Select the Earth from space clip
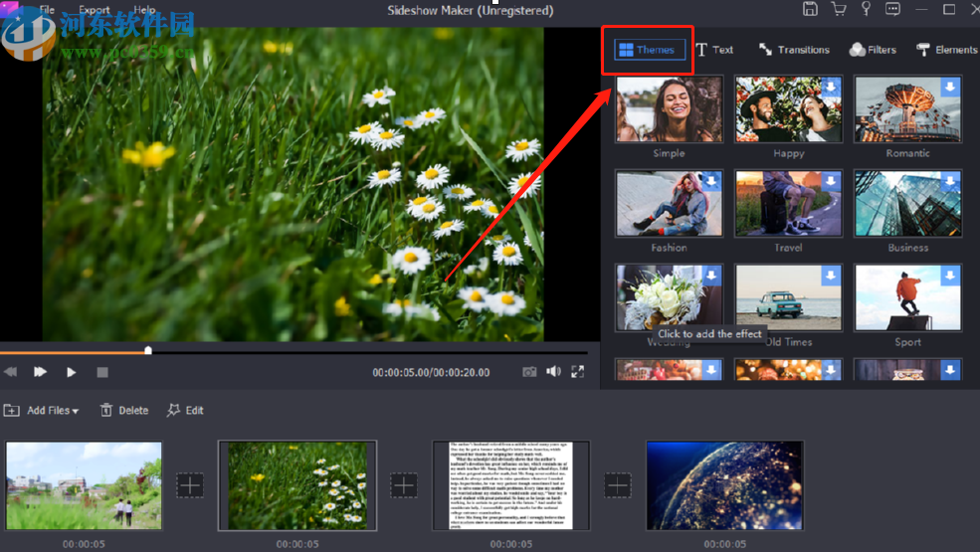Image resolution: width=980 pixels, height=552 pixels. pos(725,485)
